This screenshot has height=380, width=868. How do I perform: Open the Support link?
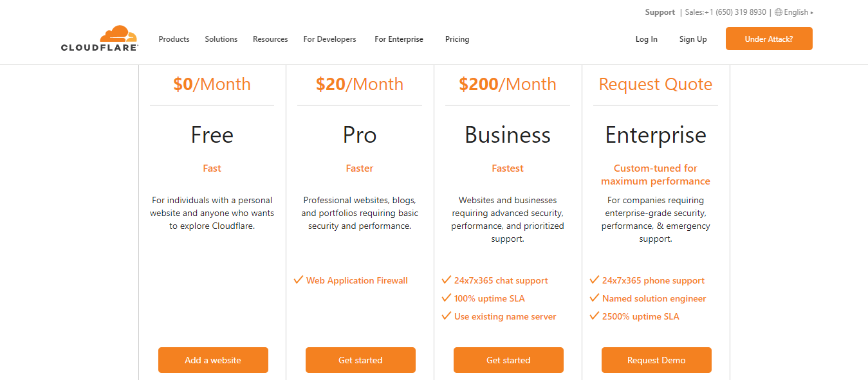pyautogui.click(x=660, y=12)
